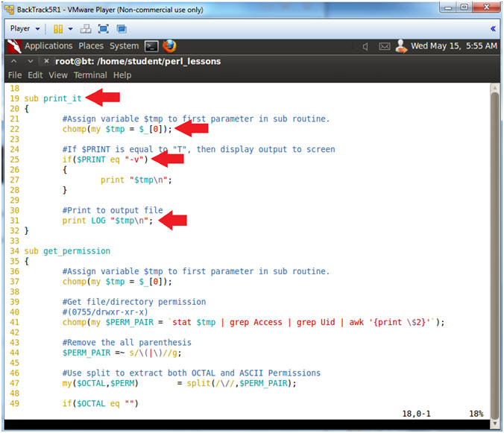Click the terminal window down-caret button
This screenshot has height=433, width=504.
click(31, 61)
